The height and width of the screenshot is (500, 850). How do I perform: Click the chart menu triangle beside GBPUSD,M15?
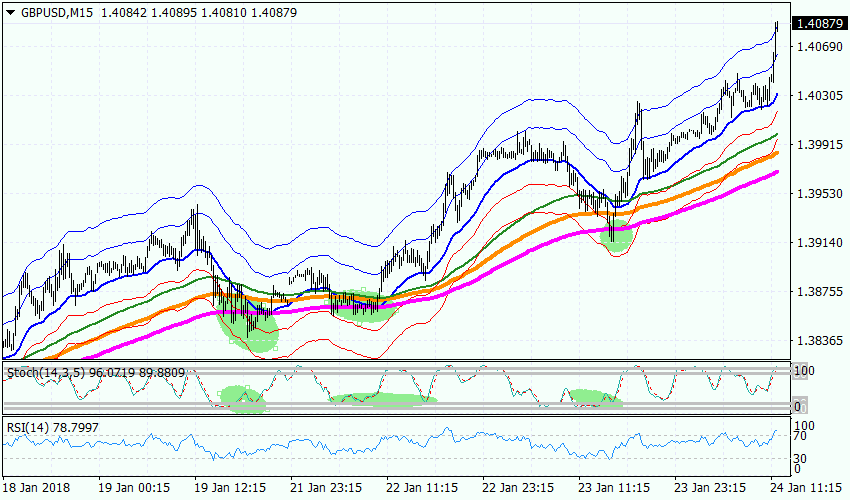tap(10, 12)
